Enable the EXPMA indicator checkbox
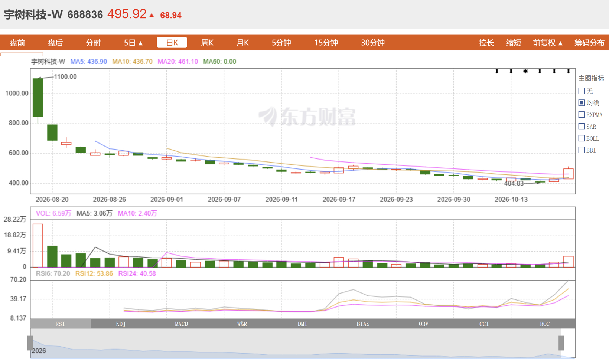Viewport: 609px width, 364px height. [x=582, y=115]
